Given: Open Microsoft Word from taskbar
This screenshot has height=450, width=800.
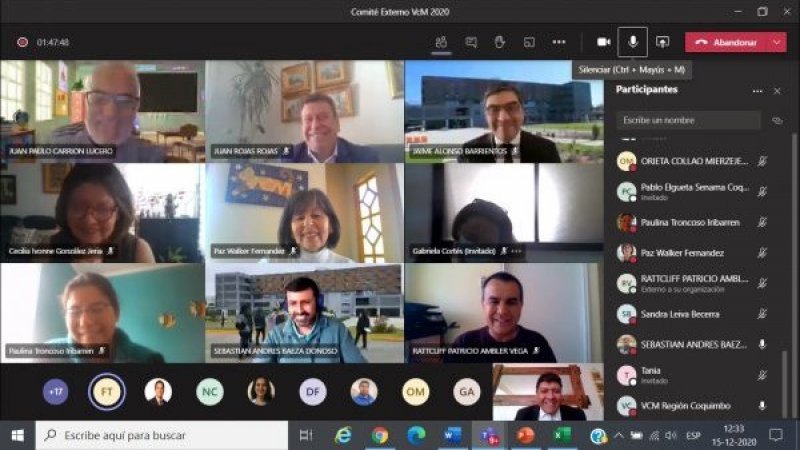Looking at the screenshot, I should [x=453, y=435].
